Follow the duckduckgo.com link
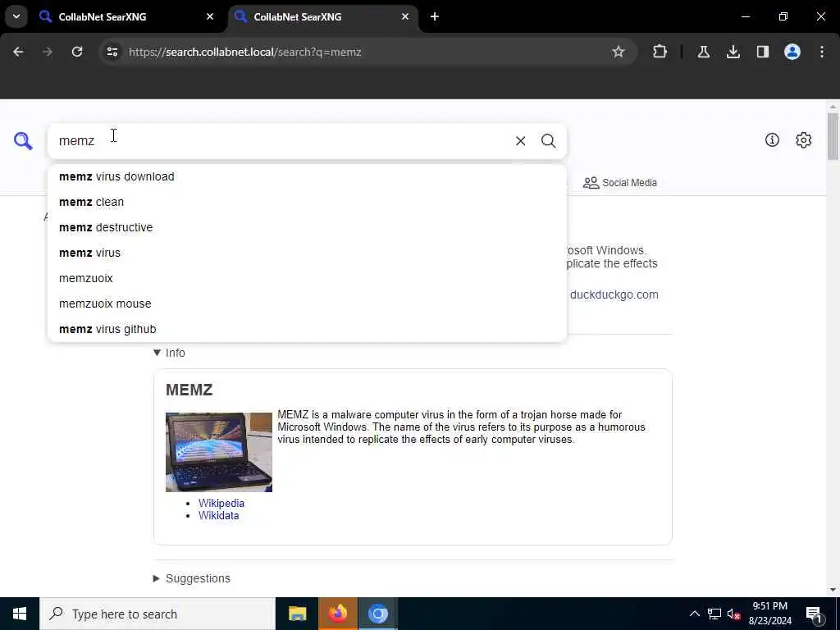This screenshot has height=630, width=840. tap(614, 294)
